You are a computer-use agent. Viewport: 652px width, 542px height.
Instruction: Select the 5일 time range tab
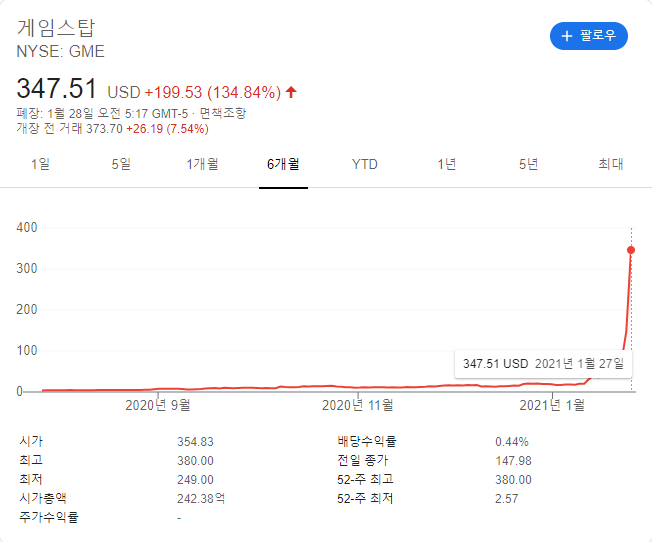pos(121,164)
